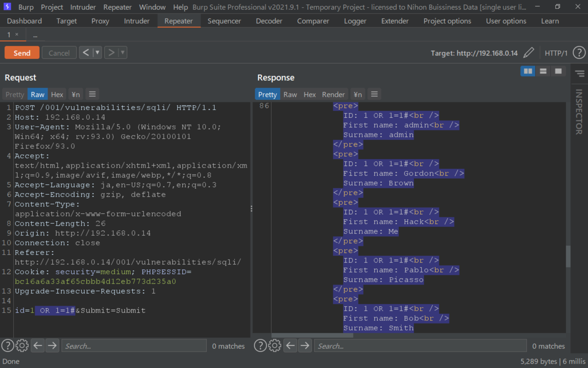588x368 pixels.
Task: Switch to the Sequencer tab
Action: click(x=224, y=21)
